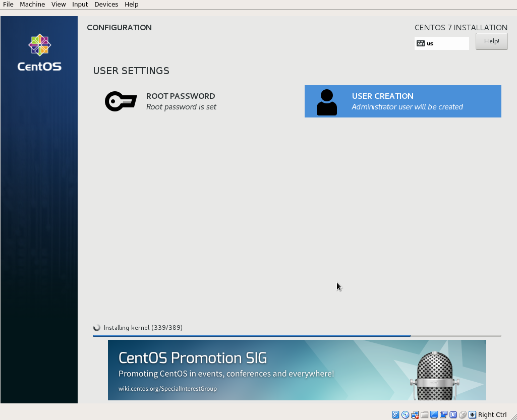The image size is (517, 420).
Task: Open the Devices menu
Action: pyautogui.click(x=106, y=4)
